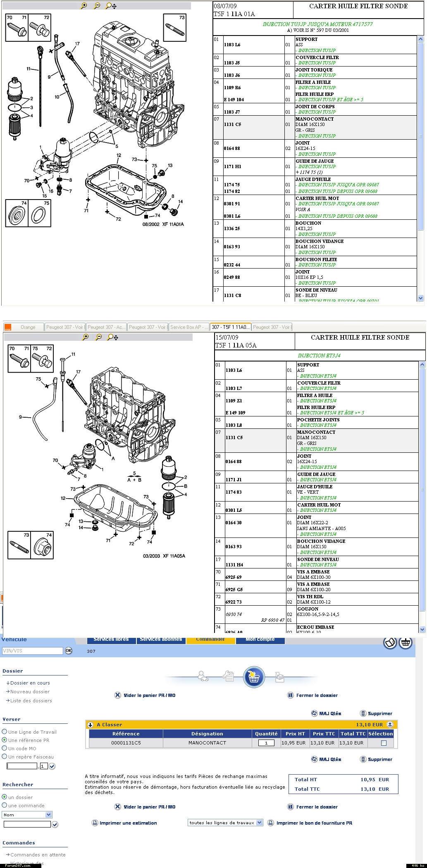Zoom in on the T5F 1 11A 05A diagram

(86, 337)
